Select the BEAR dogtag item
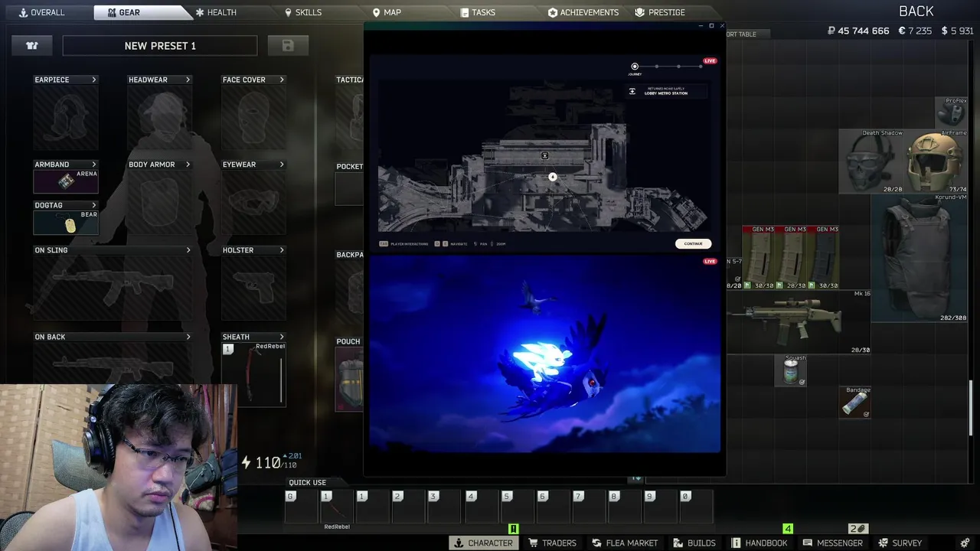 [x=66, y=223]
